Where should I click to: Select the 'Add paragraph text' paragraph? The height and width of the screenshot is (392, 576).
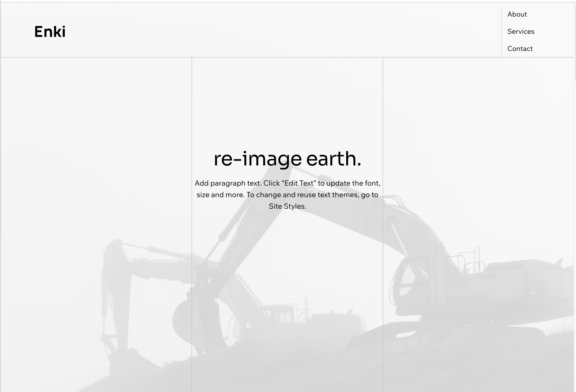tap(288, 195)
